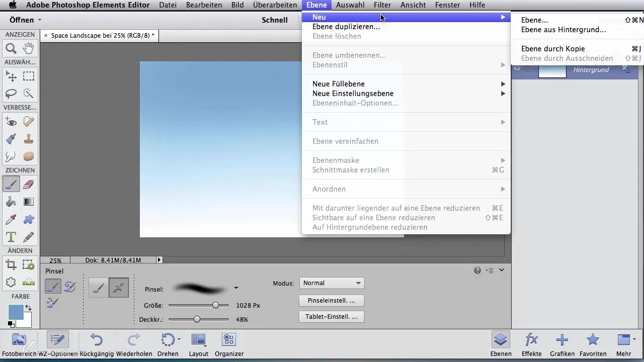Choose Color Replacement brush in options
Screen dimensions: 644x362
tap(53, 302)
